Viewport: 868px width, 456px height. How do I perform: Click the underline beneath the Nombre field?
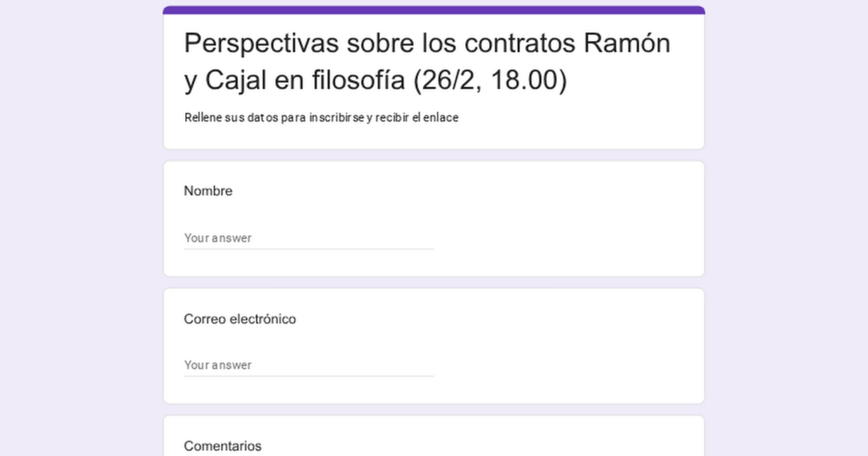coord(308,249)
